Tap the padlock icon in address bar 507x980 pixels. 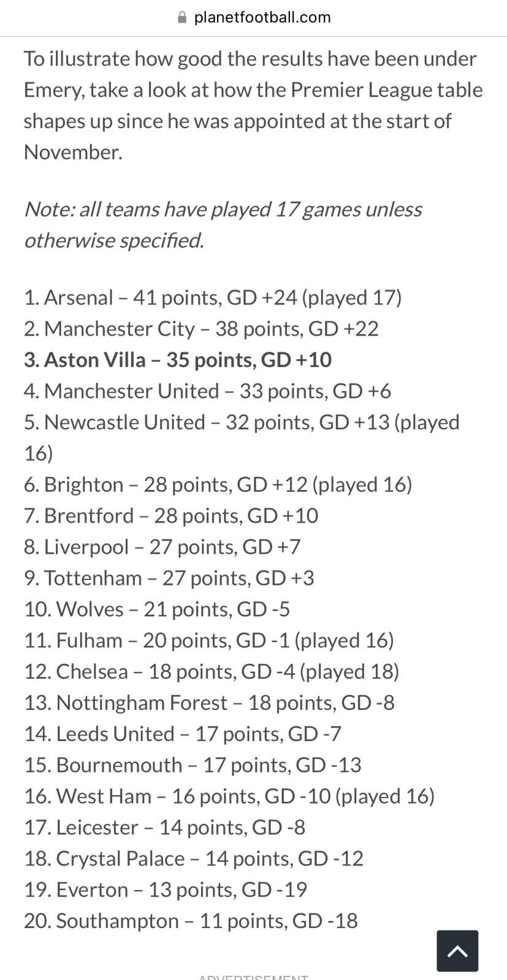click(181, 17)
